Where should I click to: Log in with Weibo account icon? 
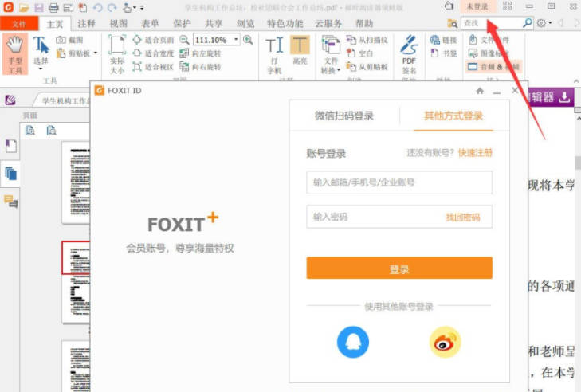(x=445, y=342)
